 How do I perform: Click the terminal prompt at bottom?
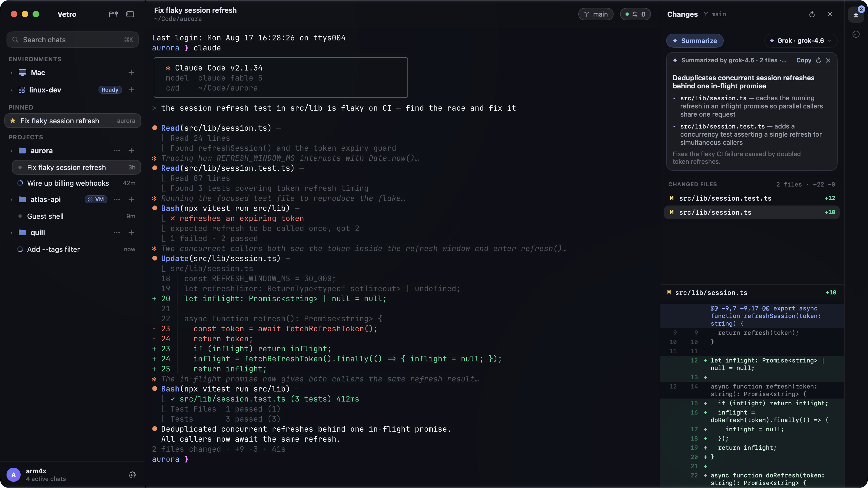click(170, 459)
